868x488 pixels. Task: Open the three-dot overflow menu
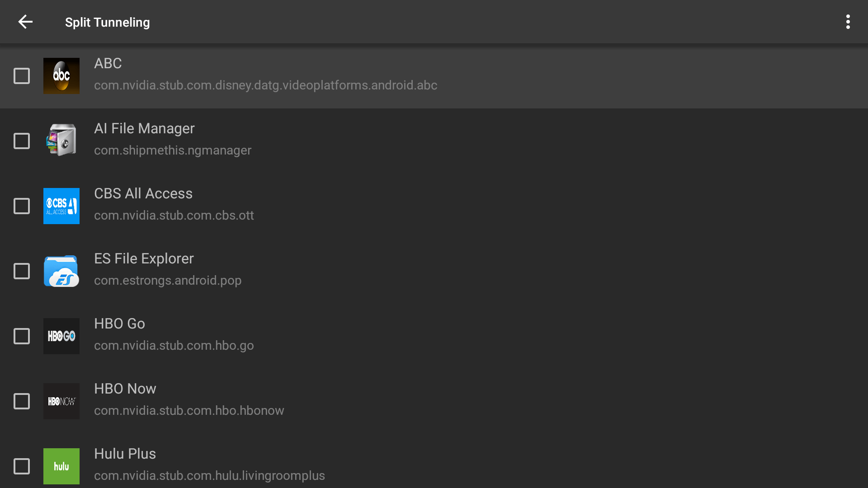click(x=848, y=22)
